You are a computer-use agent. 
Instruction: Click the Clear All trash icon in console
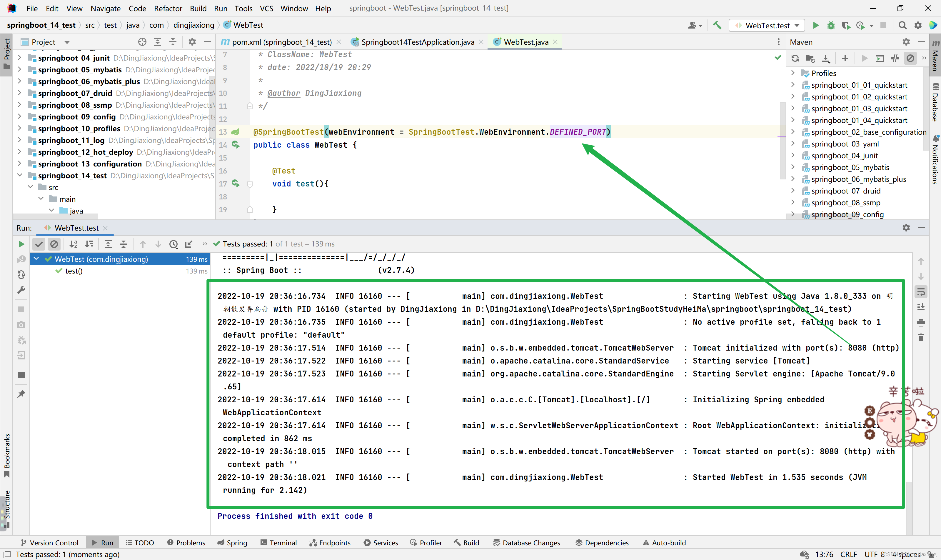pos(921,337)
